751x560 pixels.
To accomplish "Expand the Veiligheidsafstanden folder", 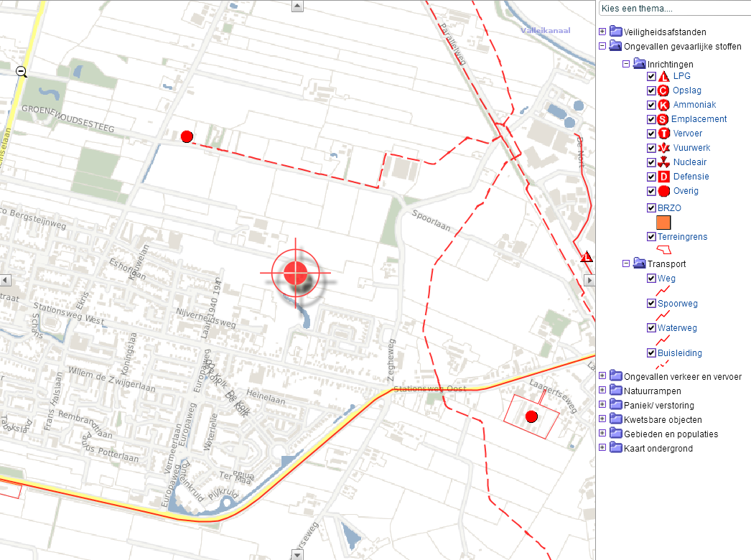I will coord(602,32).
